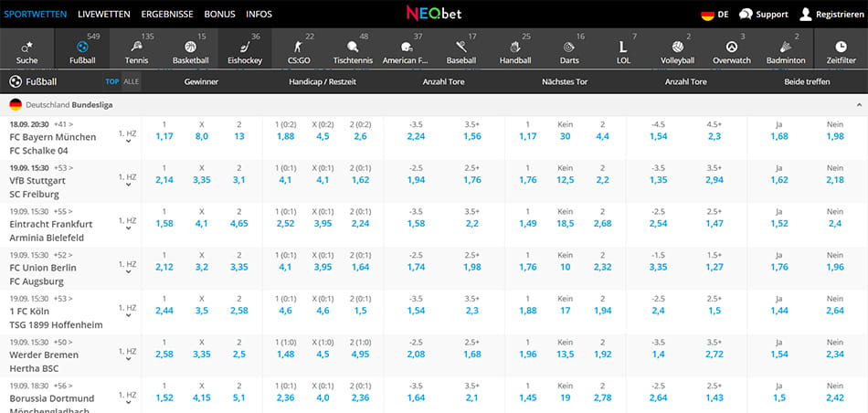Select the Badminton sport icon

(786, 47)
